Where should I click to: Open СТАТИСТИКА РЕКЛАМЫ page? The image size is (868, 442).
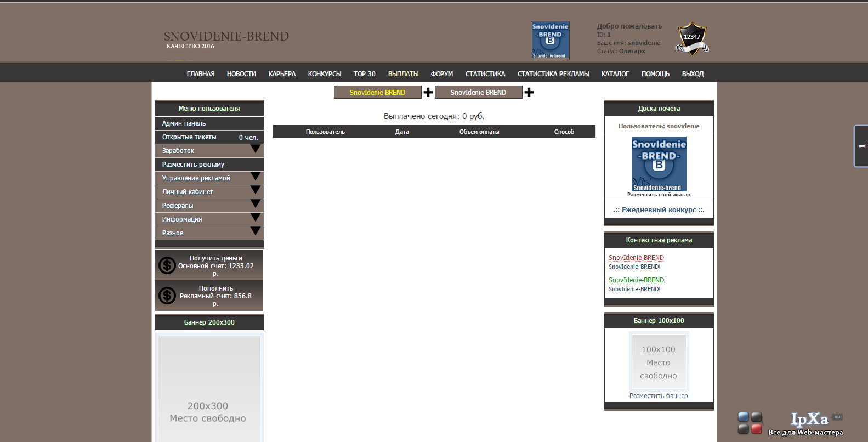[x=553, y=74]
